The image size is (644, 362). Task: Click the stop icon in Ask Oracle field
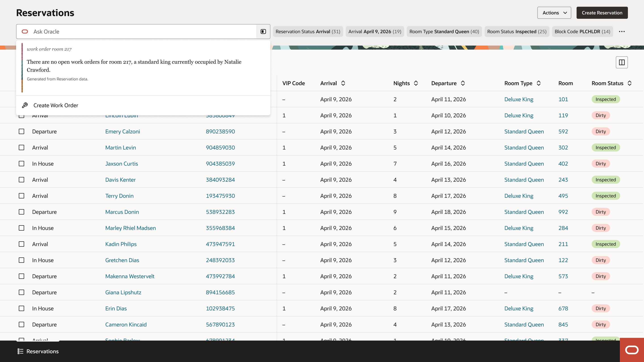263,32
